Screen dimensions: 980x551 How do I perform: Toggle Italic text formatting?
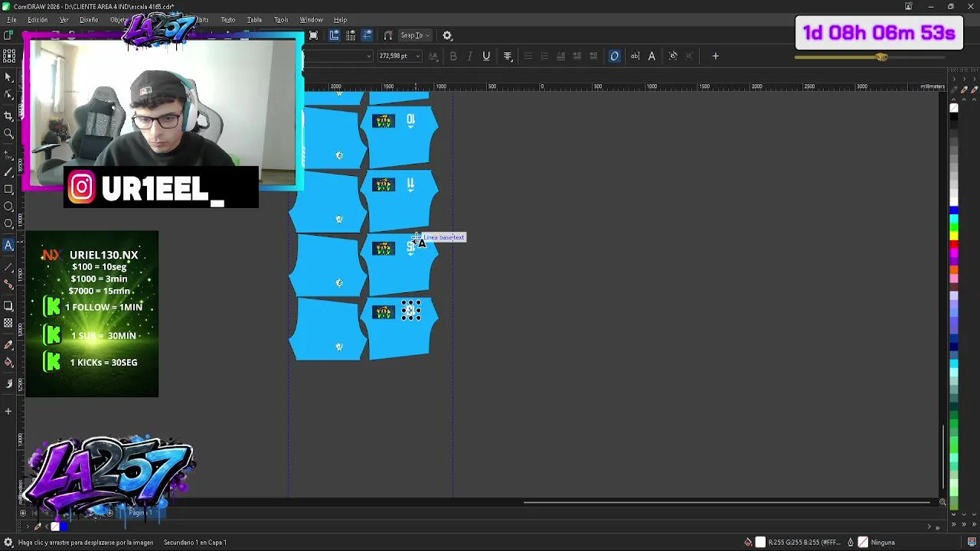coord(469,56)
